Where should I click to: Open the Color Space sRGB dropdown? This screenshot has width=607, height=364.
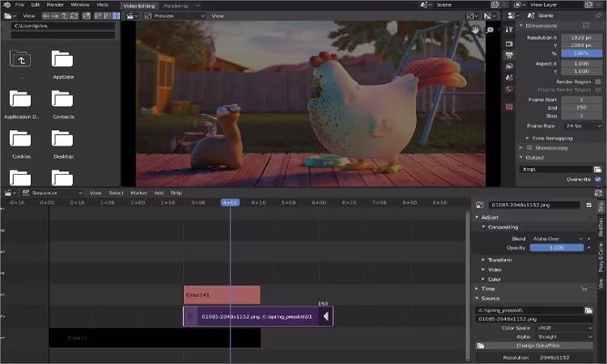click(x=564, y=328)
